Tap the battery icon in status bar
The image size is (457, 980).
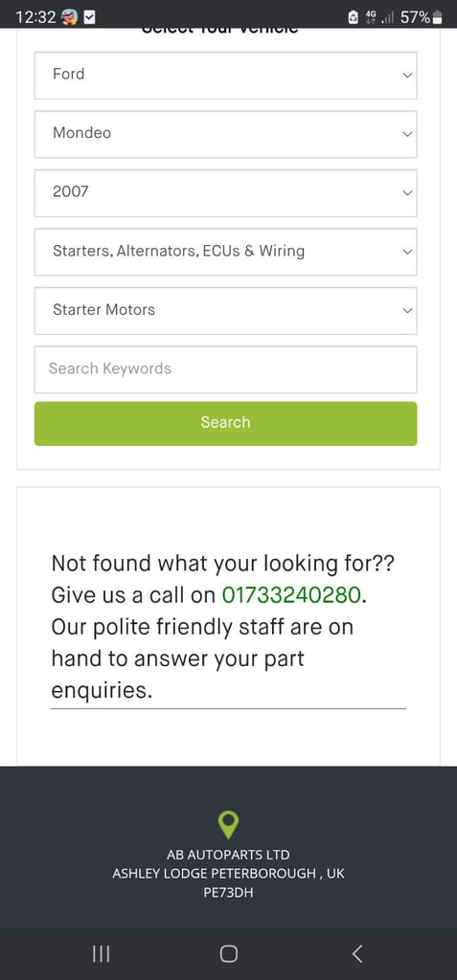438,17
